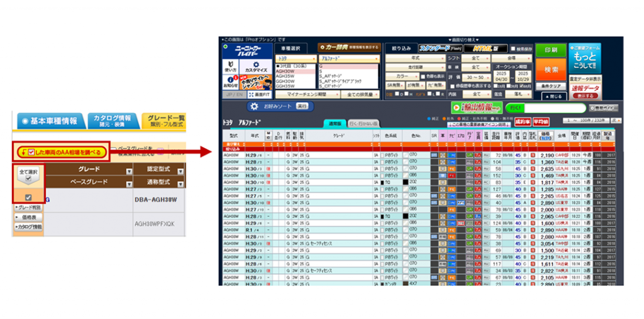The image size is (644, 319).
Task: Click the お好みソート gear icon
Action: tap(254, 107)
